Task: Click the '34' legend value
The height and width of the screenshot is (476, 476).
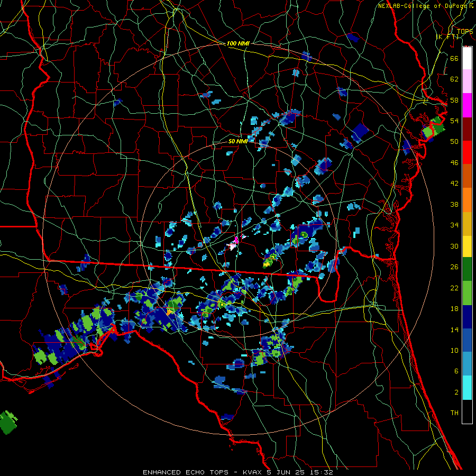Action: (x=454, y=225)
